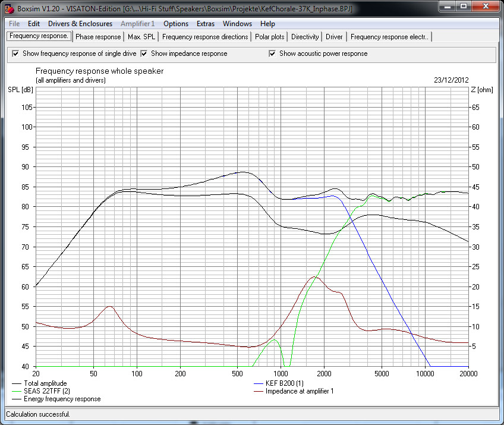This screenshot has height=425, width=504.
Task: Open the Directivity tab
Action: 305,37
